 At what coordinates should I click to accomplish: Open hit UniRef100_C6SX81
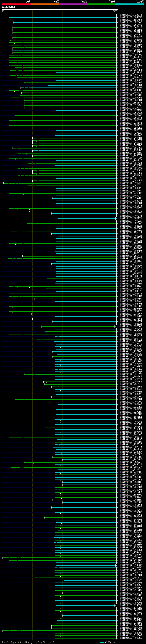[131, 25]
